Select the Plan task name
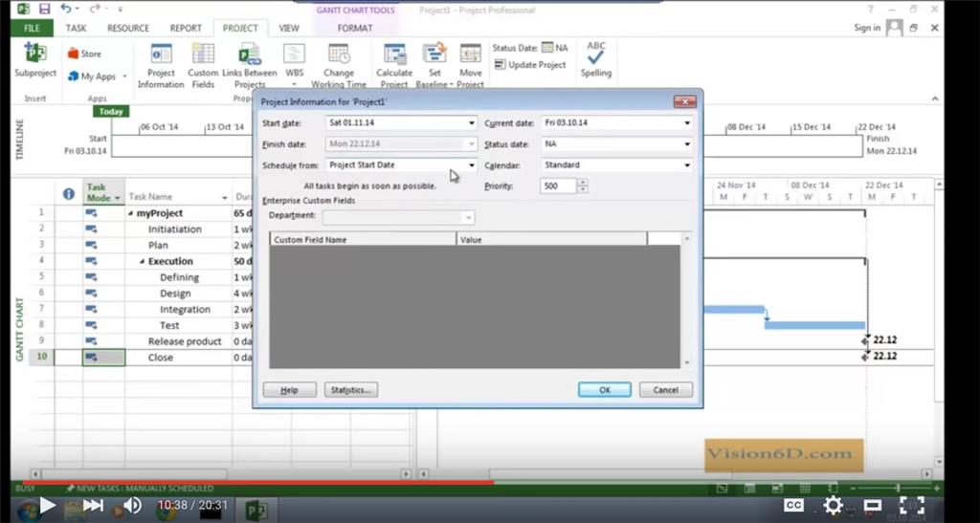Screen dimensions: 980x523 pyautogui.click(x=158, y=246)
